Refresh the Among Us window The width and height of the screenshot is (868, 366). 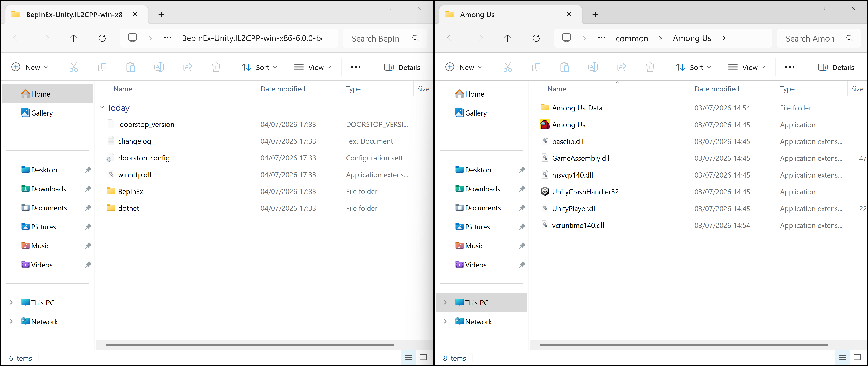[x=536, y=38]
